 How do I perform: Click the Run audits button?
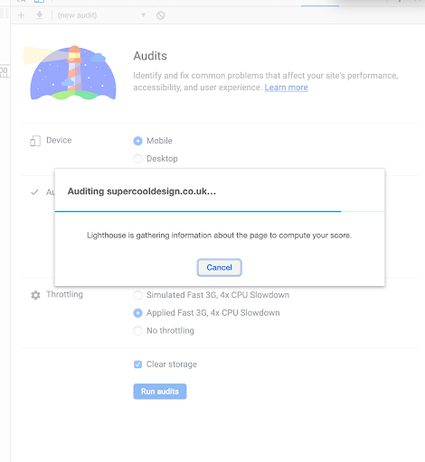tap(160, 391)
